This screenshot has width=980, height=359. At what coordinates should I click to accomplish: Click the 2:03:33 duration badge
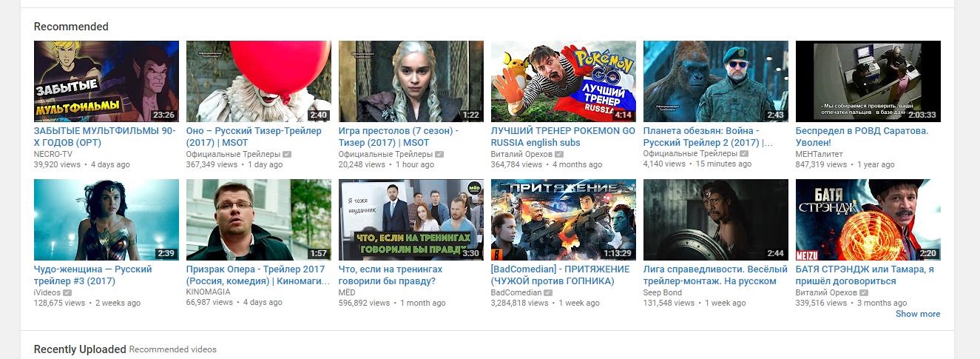(x=922, y=115)
